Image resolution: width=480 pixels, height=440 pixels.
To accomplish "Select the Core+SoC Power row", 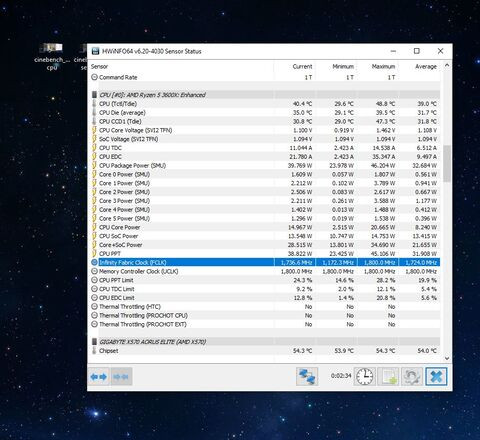I will pyautogui.click(x=265, y=245).
